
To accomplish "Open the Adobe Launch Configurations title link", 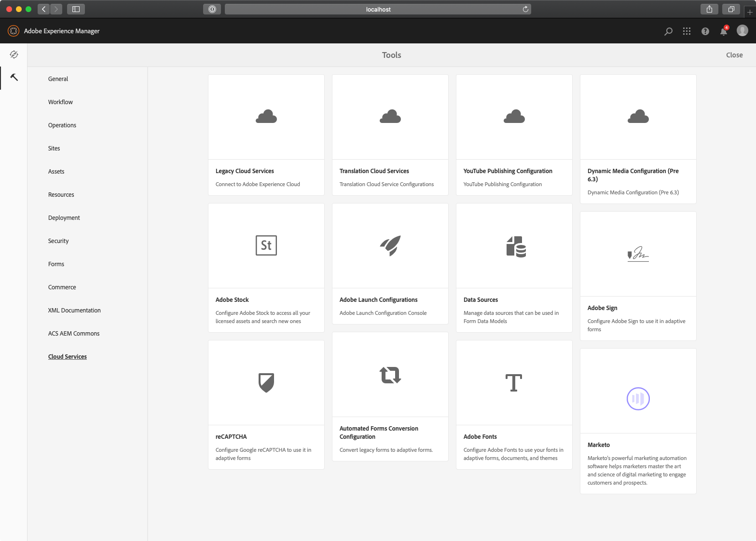I will [x=379, y=300].
